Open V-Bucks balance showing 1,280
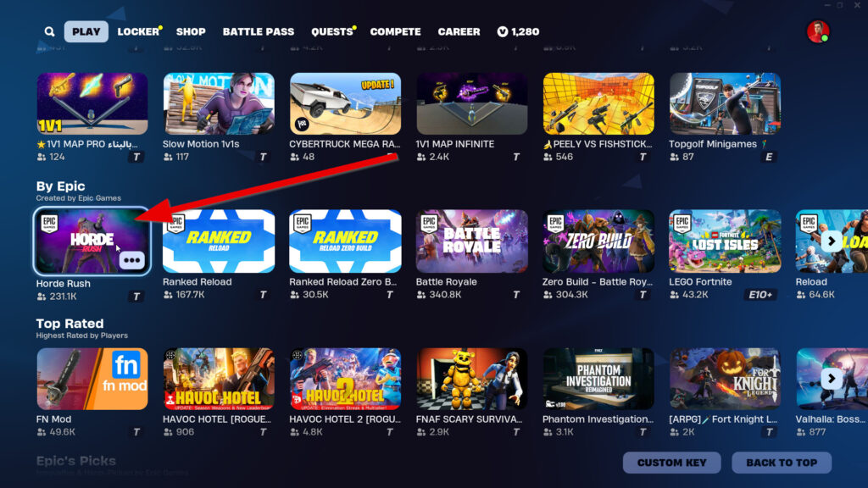Viewport: 868px width, 488px height. pyautogui.click(x=518, y=31)
